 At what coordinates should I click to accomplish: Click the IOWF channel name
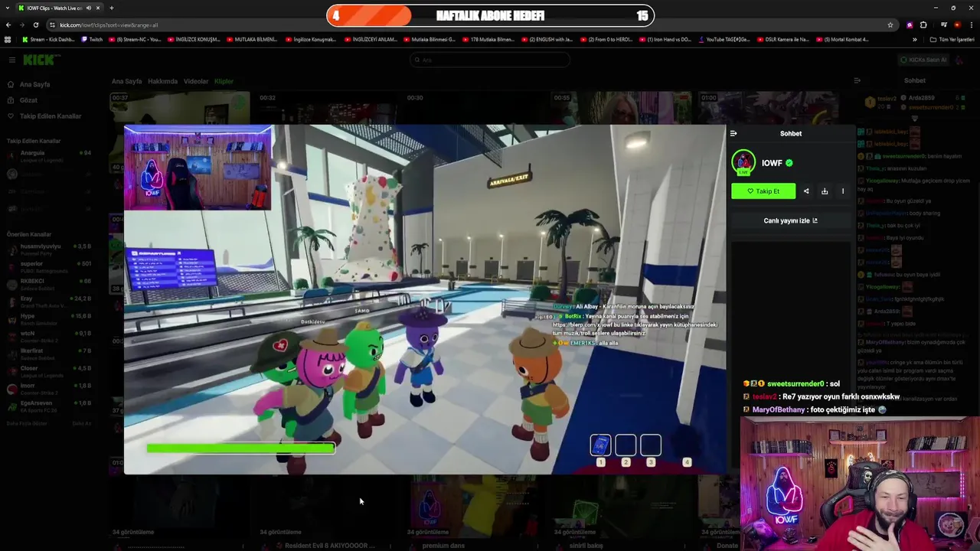[772, 163]
